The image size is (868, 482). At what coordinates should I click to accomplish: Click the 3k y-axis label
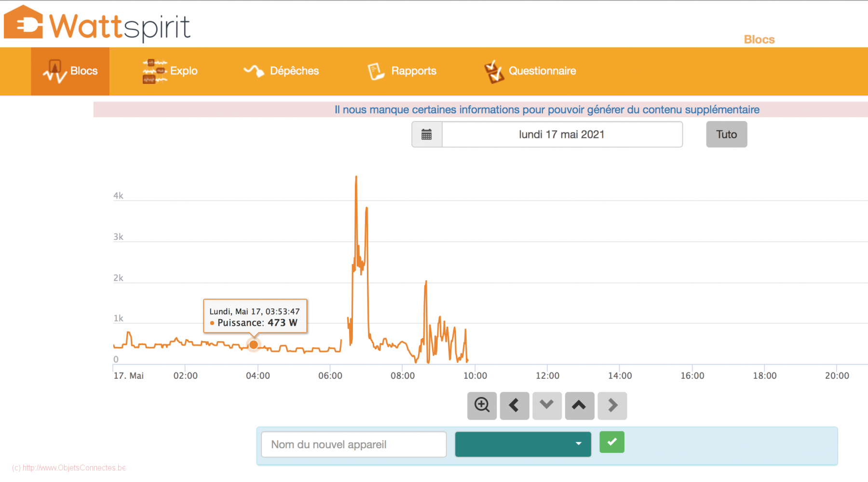tap(118, 237)
